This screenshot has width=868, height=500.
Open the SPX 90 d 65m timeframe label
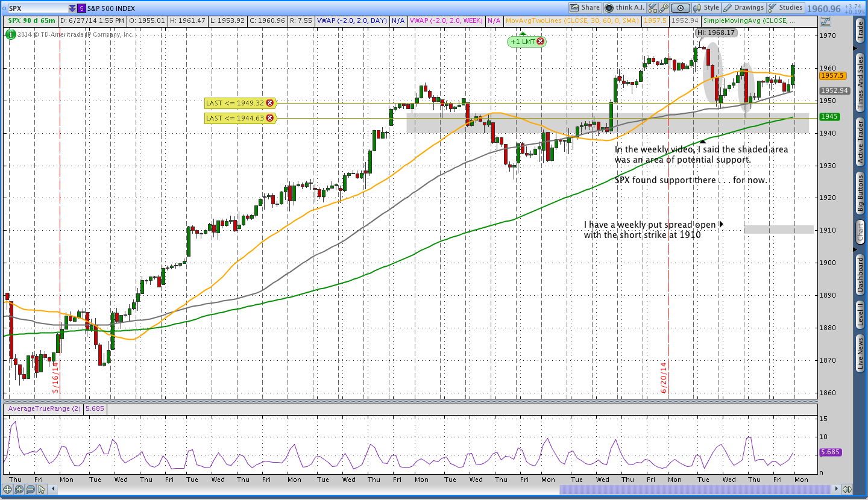(31, 20)
